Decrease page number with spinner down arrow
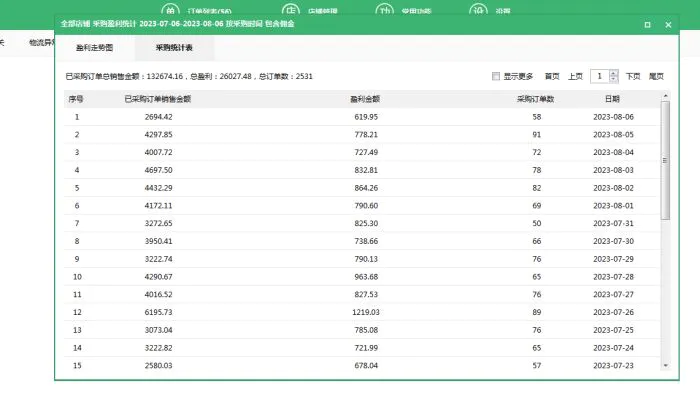Screen dimensions: 700x394 pos(614,80)
